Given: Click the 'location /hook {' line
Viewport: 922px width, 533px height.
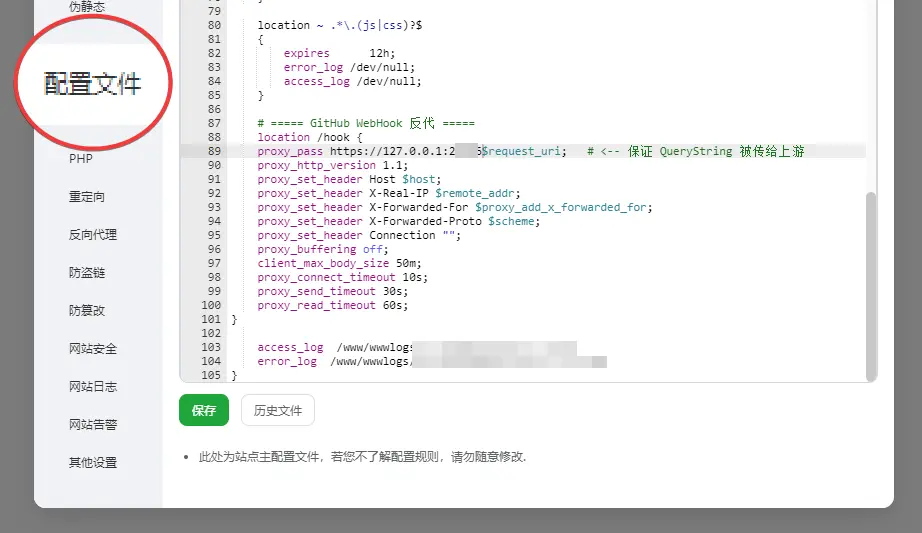Looking at the screenshot, I should 310,137.
